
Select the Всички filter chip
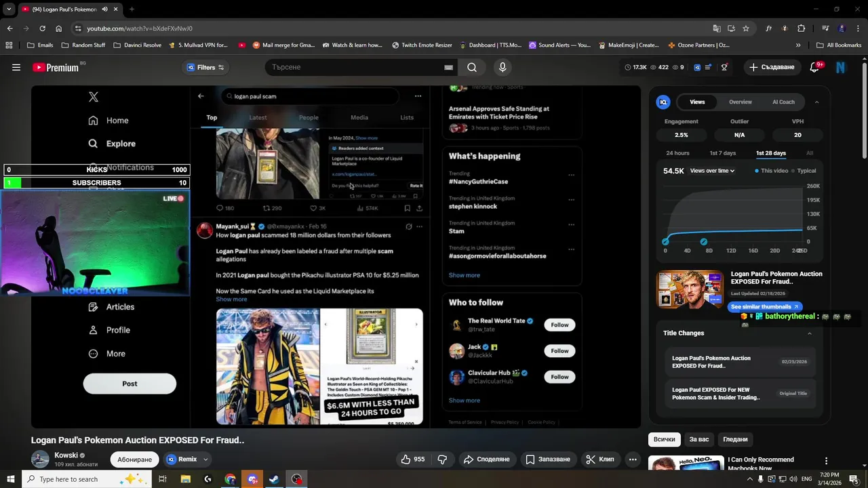point(665,439)
